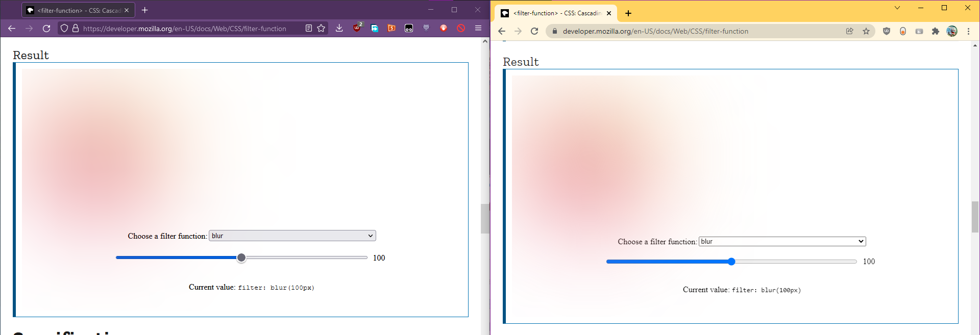Click the blue chat-bubble extension icon in Firefox
The height and width of the screenshot is (335, 980).
pyautogui.click(x=375, y=28)
